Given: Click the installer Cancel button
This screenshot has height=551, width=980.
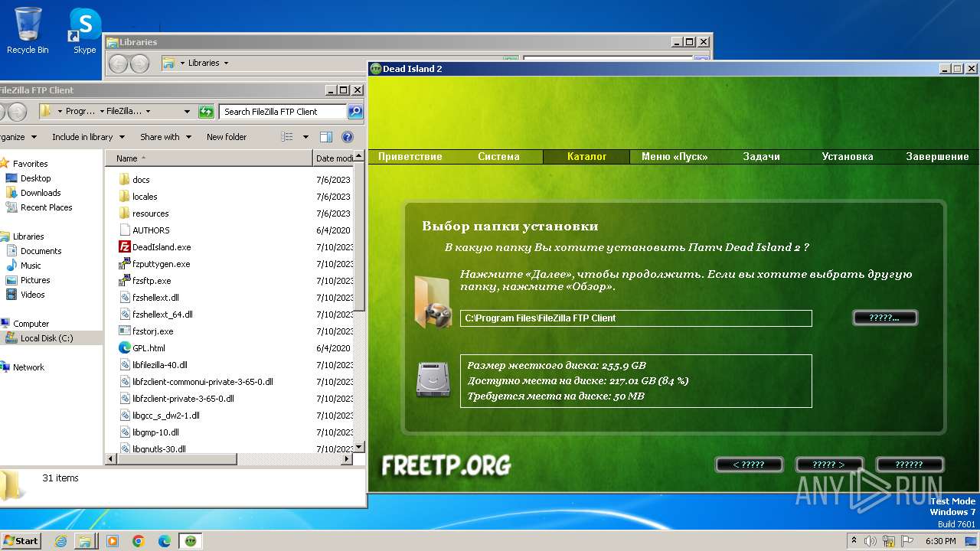Looking at the screenshot, I should pyautogui.click(x=910, y=465).
